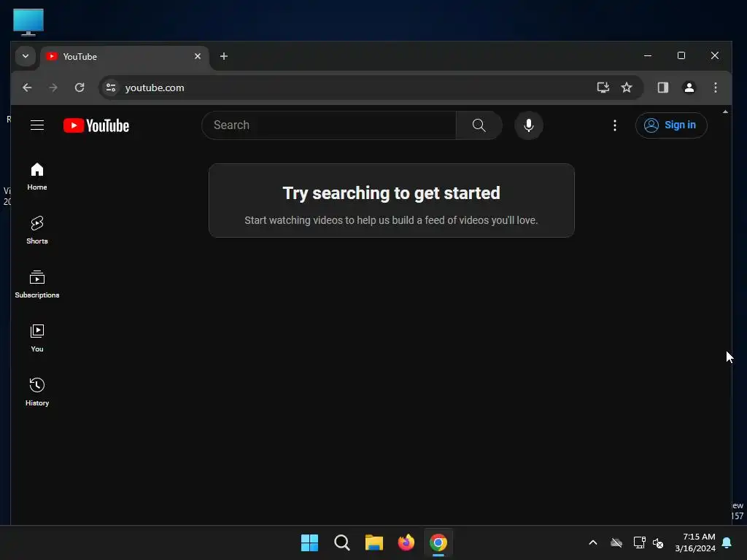Viewport: 747px width, 560px height.
Task: Click the browser back arrow
Action: tap(27, 87)
